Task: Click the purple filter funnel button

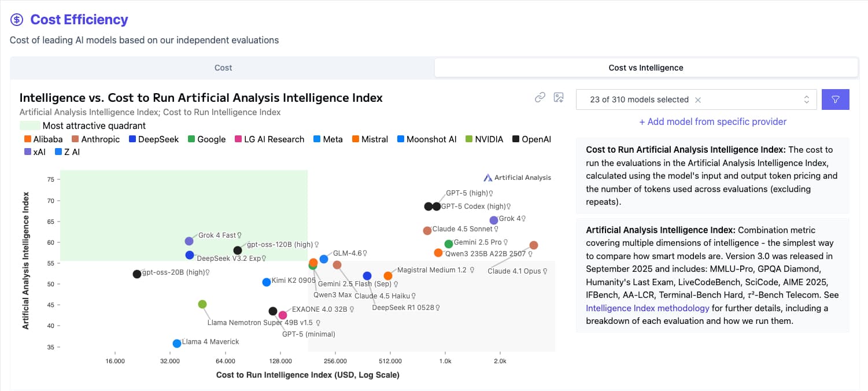Action: point(835,99)
